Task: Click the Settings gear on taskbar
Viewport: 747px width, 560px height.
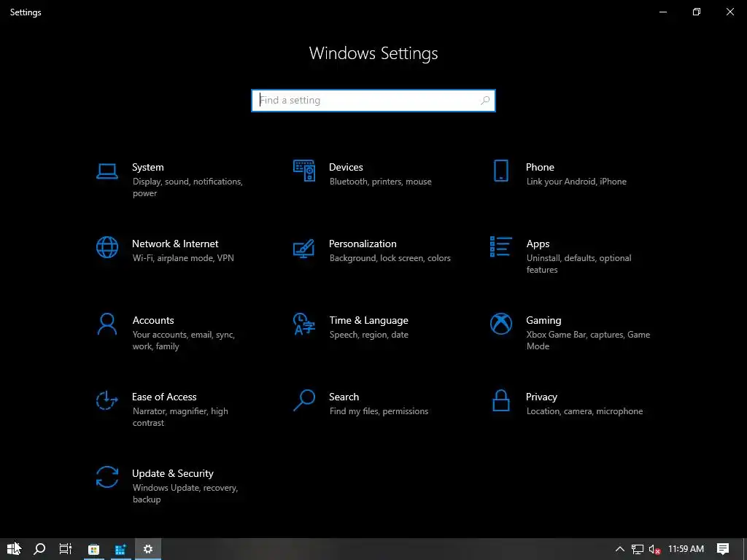Action: (x=148, y=549)
